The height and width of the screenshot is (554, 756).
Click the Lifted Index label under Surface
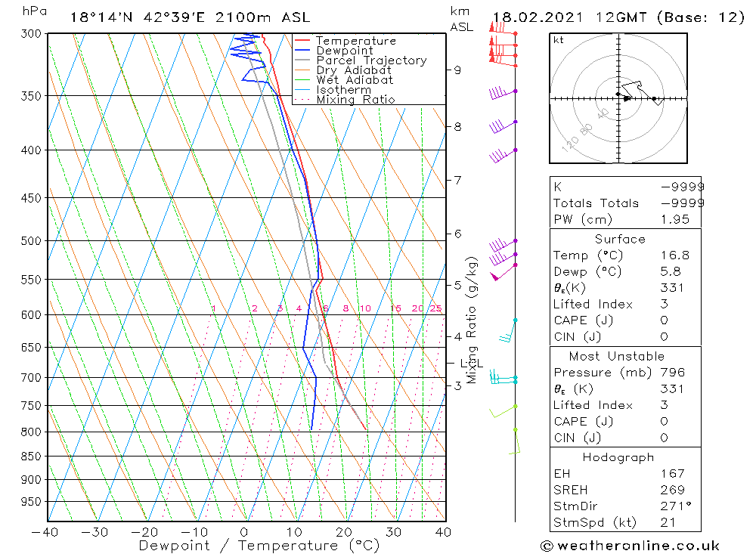[593, 305]
